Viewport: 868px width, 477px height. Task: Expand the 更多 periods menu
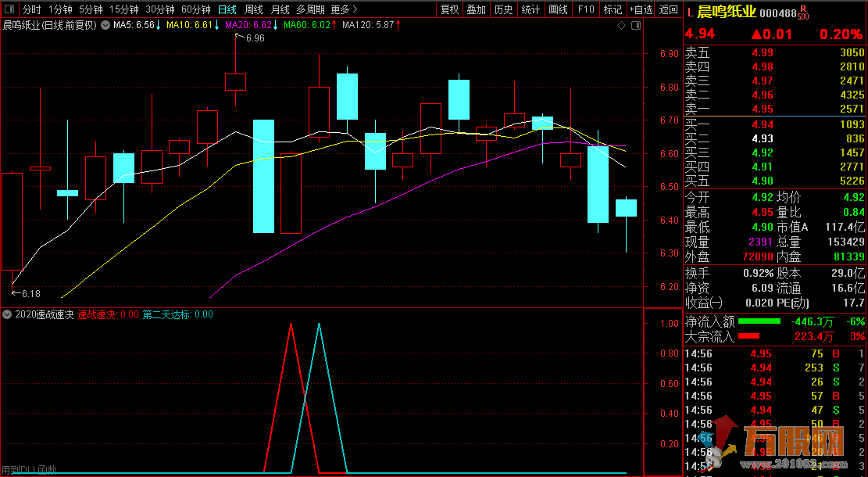pos(344,9)
